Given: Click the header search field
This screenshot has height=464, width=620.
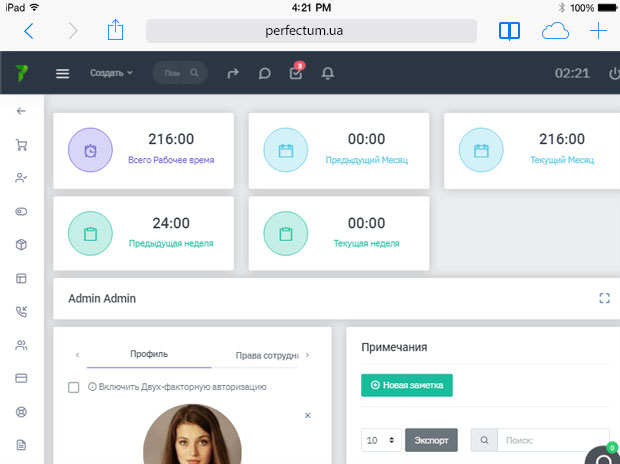Looking at the screenshot, I should (x=180, y=73).
